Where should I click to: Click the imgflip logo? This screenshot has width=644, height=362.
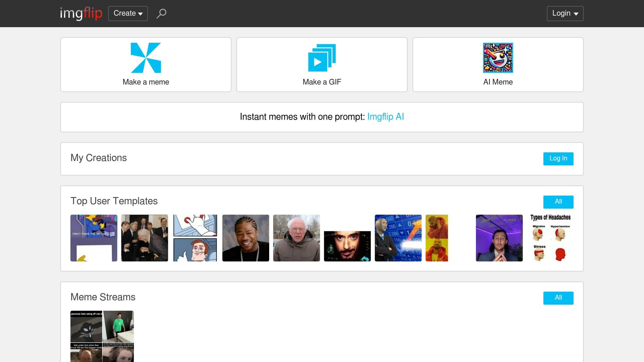[81, 14]
